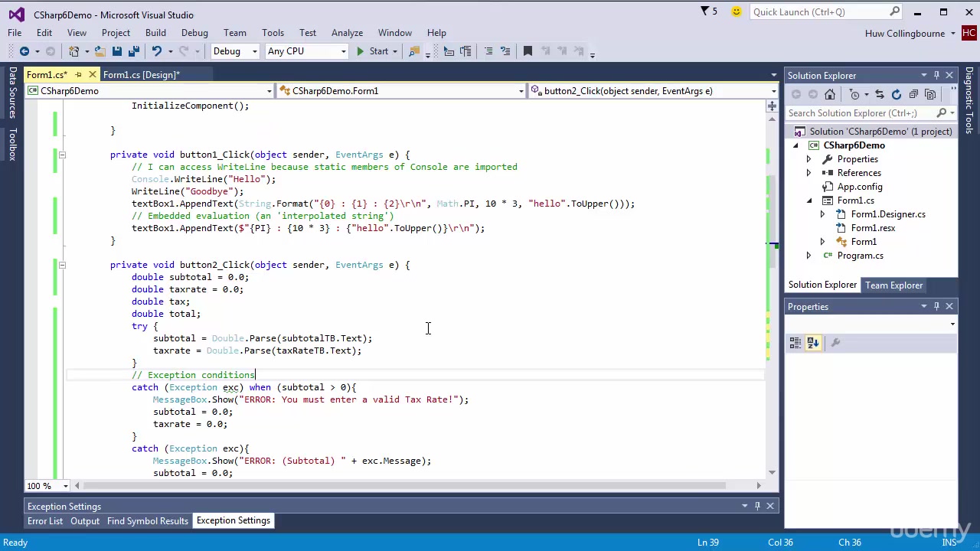Switch to the Team Explorer tab
Screen dimensions: 980x551
(x=893, y=285)
